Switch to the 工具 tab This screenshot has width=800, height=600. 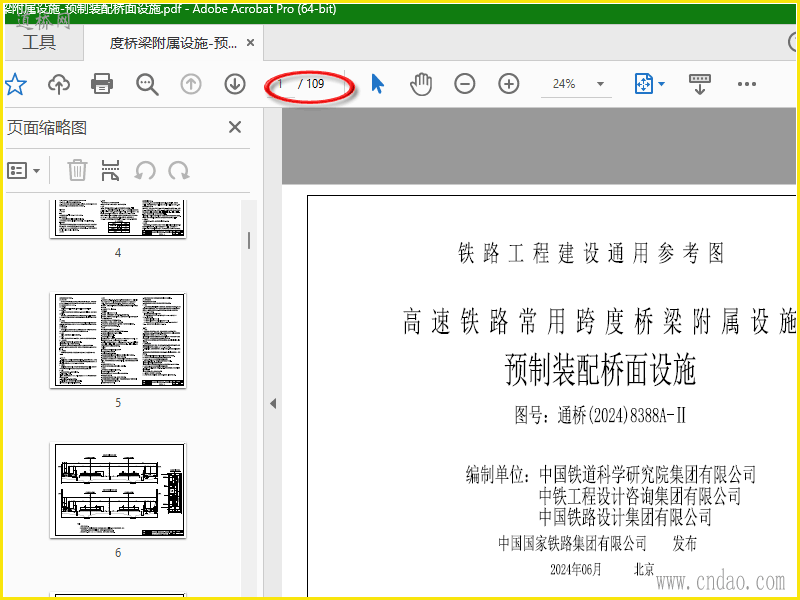pyautogui.click(x=39, y=41)
